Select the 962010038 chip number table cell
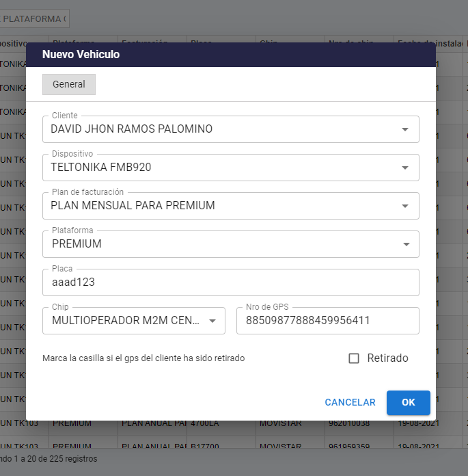 348,423
